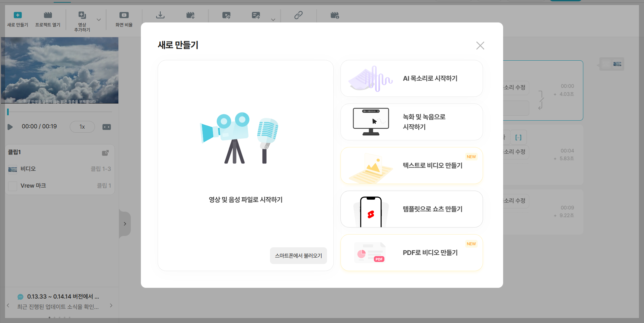Select the AI 목소리로 시작하기 option
The width and height of the screenshot is (644, 323).
[411, 78]
